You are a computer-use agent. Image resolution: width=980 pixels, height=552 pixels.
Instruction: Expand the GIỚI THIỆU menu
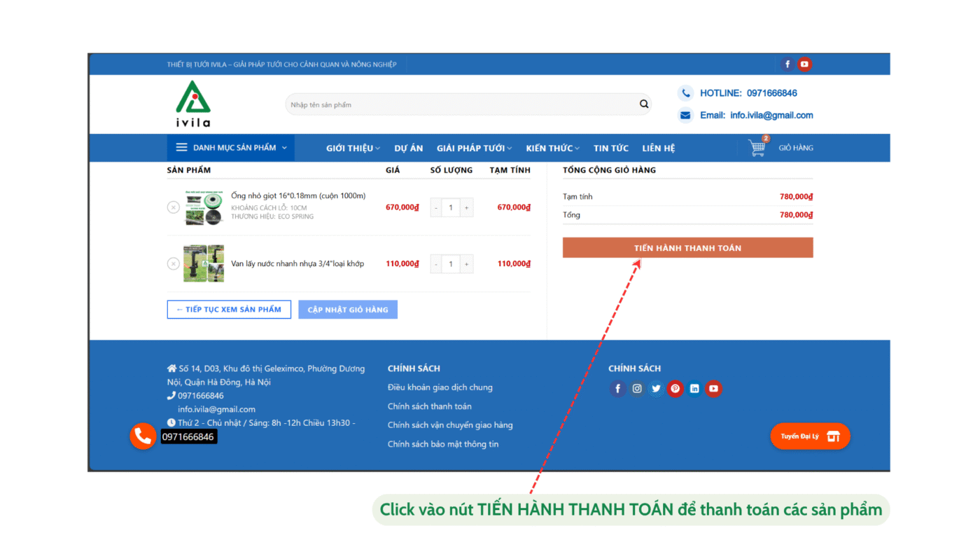pyautogui.click(x=353, y=149)
